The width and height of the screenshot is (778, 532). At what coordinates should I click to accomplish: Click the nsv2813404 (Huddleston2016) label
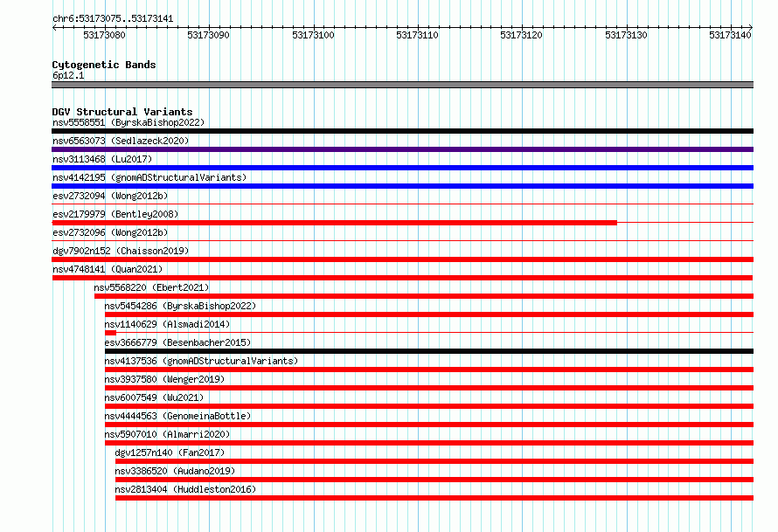pos(185,489)
